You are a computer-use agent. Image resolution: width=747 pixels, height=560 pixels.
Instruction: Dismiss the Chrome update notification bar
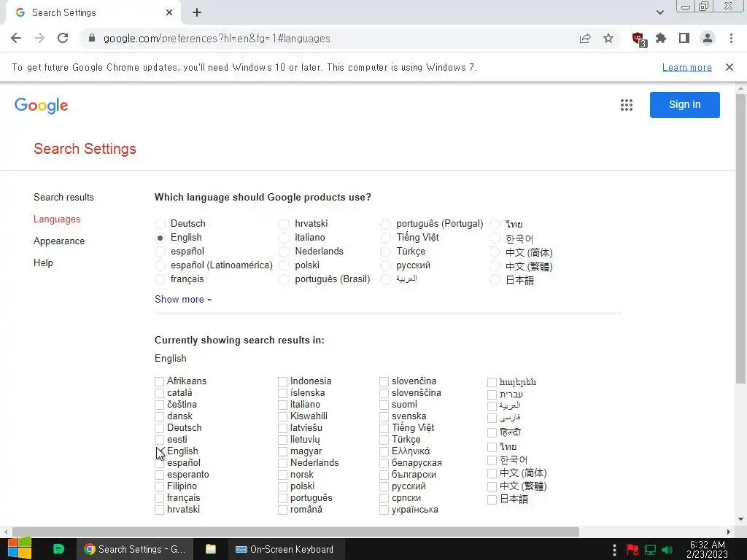(729, 67)
